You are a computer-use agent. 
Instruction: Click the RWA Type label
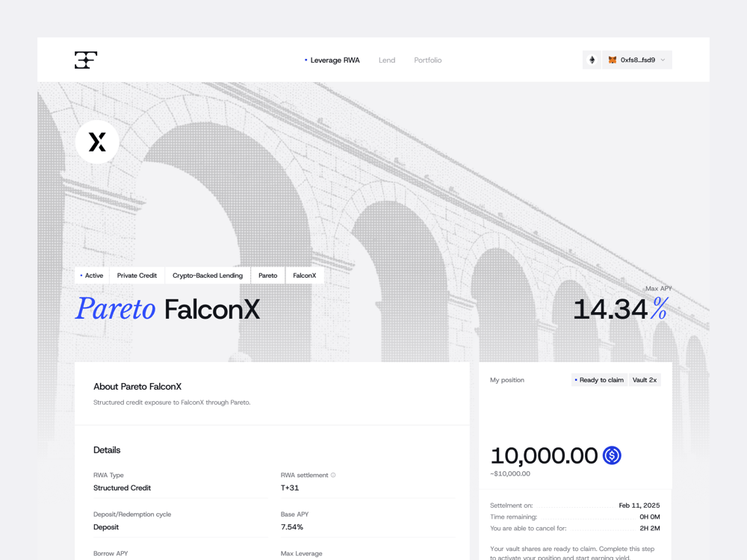tap(108, 475)
